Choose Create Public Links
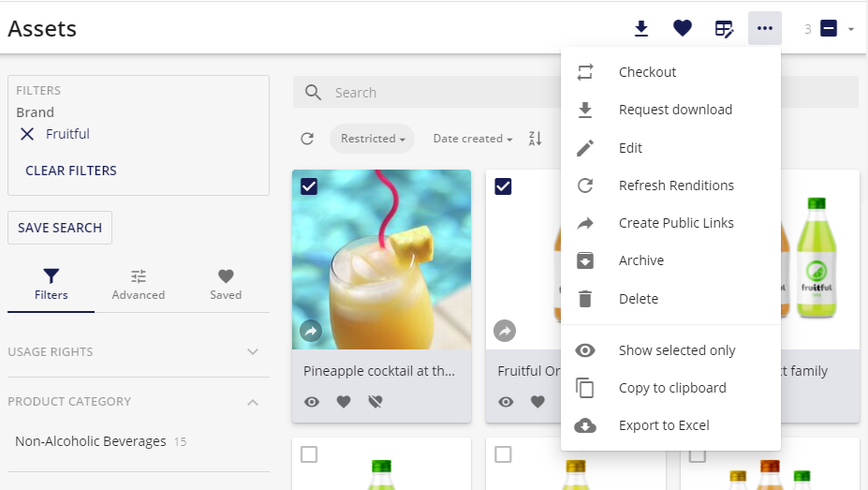The image size is (868, 490). click(670, 223)
